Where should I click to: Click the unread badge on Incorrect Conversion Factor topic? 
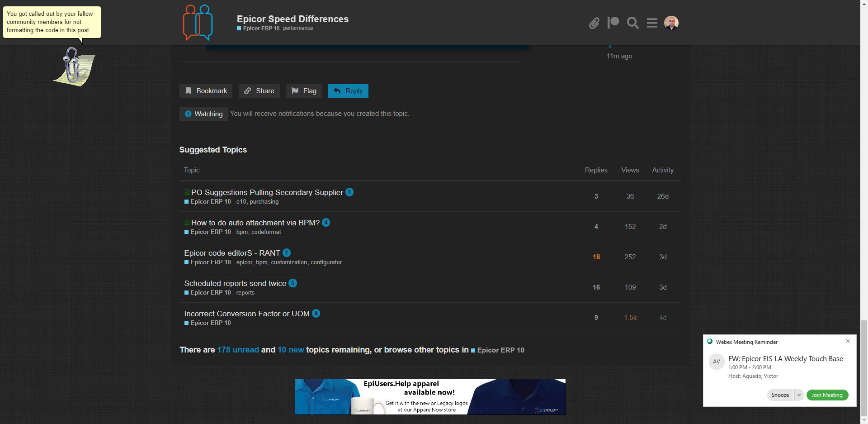[316, 314]
